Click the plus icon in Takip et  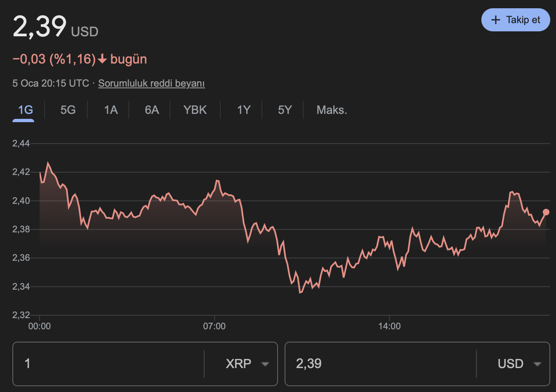point(496,20)
